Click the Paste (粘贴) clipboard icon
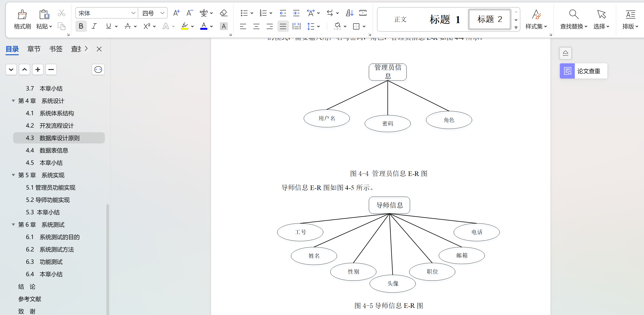 pos(44,14)
